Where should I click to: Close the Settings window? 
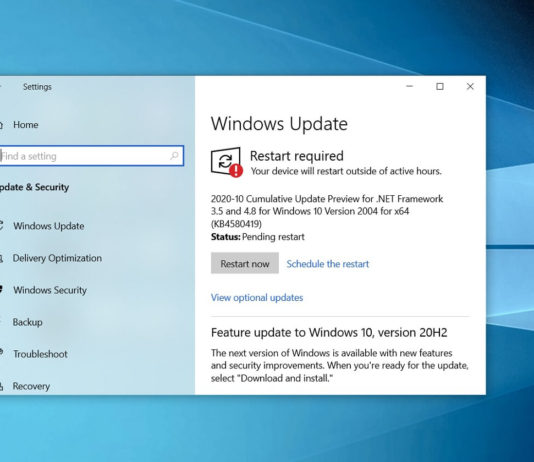point(470,86)
